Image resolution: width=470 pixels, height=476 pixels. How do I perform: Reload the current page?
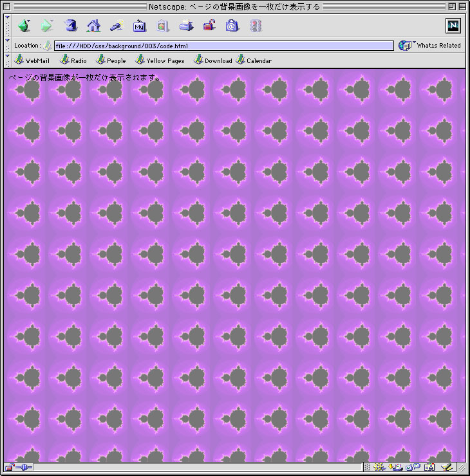[70, 26]
